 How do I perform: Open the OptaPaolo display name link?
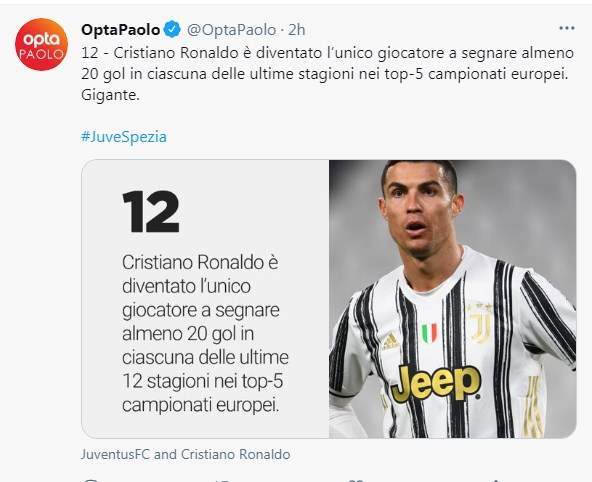coord(120,30)
